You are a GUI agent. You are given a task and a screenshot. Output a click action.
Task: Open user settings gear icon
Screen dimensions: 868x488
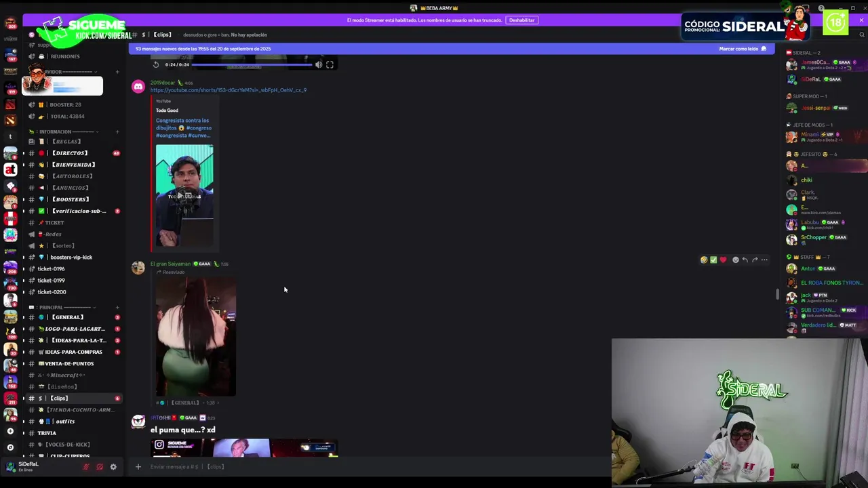[113, 466]
